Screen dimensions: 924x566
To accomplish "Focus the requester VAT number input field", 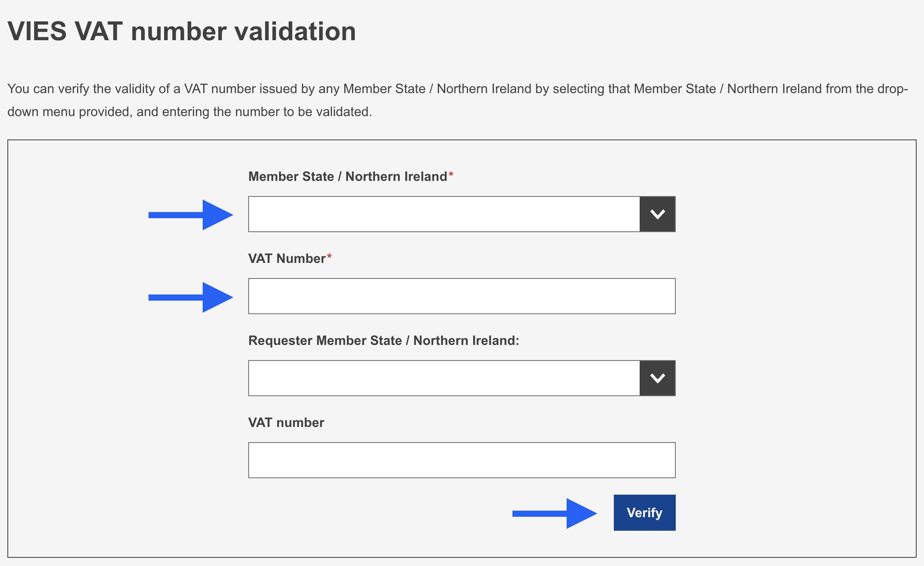I will pyautogui.click(x=462, y=460).
